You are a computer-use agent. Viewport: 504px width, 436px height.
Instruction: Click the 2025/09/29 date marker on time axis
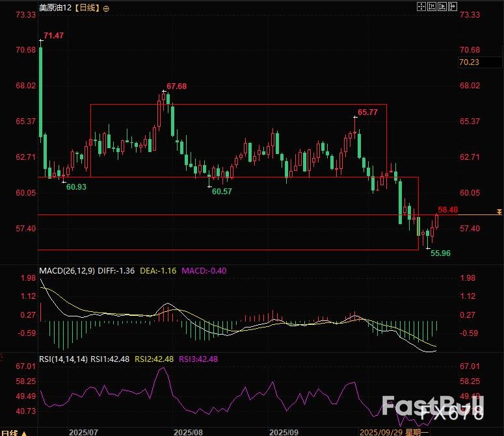click(381, 431)
